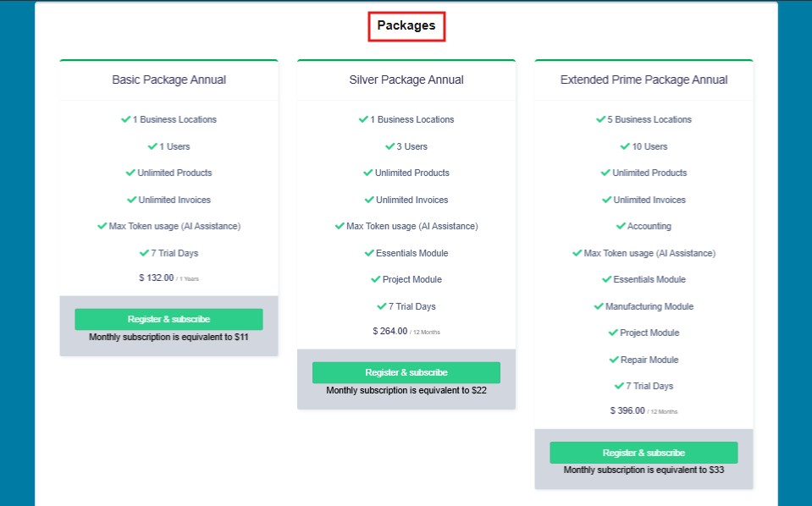Click the $ 396.00 price text
812x506 pixels.
627,410
